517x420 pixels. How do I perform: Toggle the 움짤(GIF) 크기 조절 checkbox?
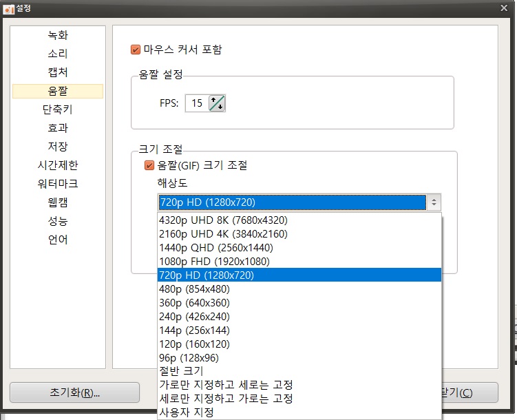point(149,165)
